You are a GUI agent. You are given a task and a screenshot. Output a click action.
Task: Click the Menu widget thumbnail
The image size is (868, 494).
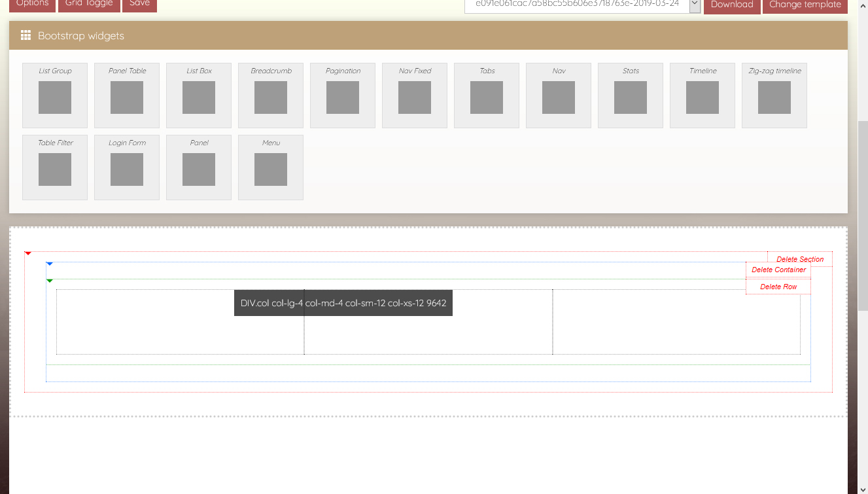(271, 169)
